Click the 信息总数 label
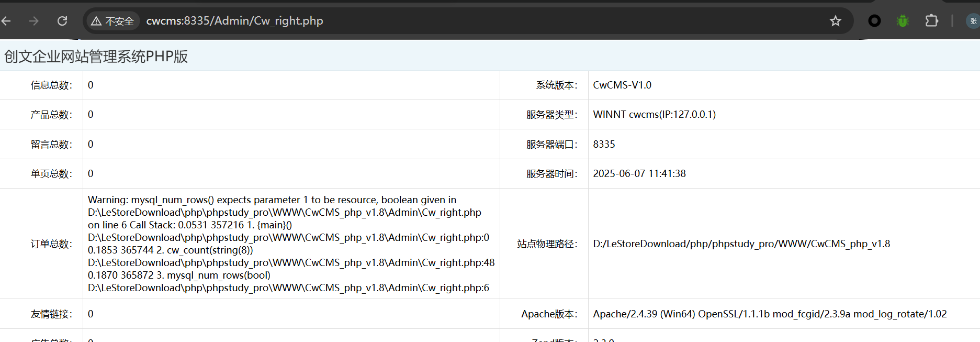980x342 pixels. coord(51,85)
